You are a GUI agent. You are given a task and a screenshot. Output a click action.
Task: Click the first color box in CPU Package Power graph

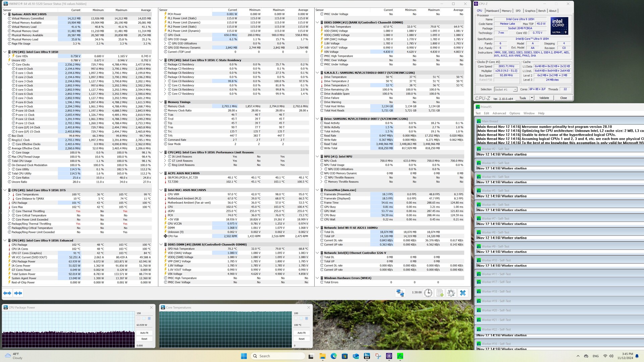pos(139,318)
